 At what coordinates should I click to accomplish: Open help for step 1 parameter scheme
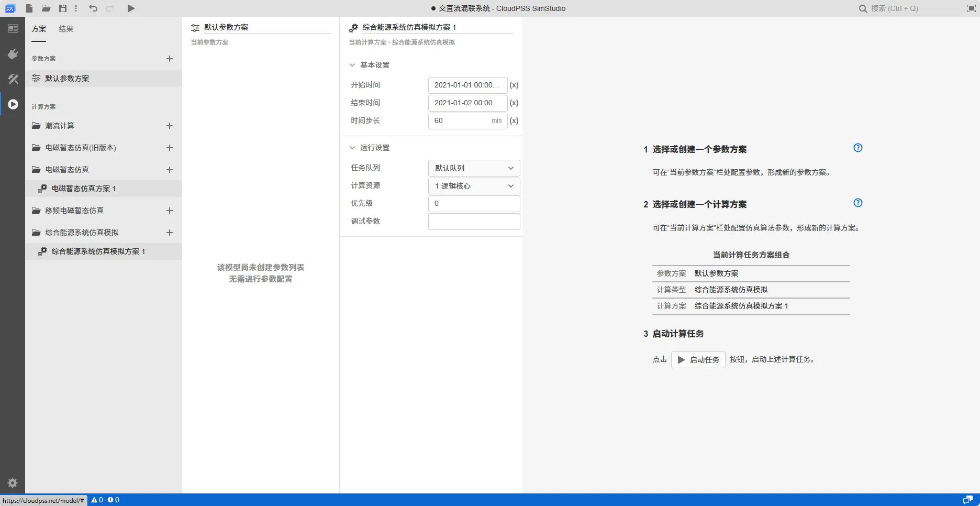pos(857,148)
